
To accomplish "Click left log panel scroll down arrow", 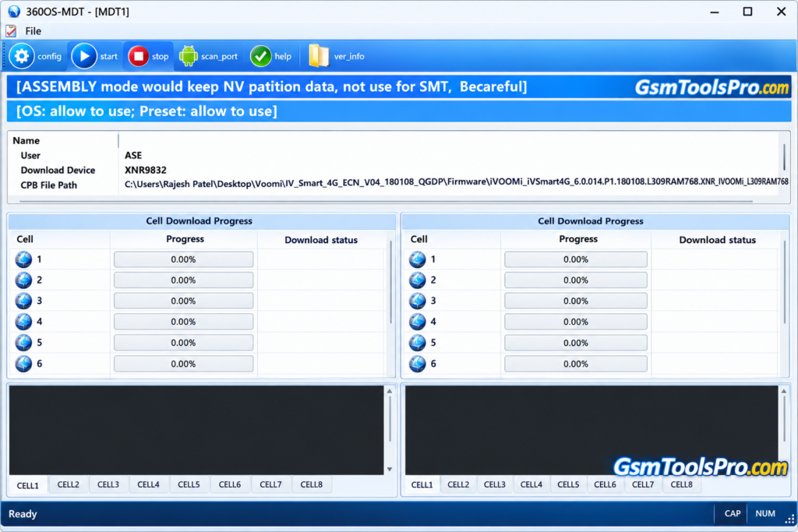I will click(390, 470).
